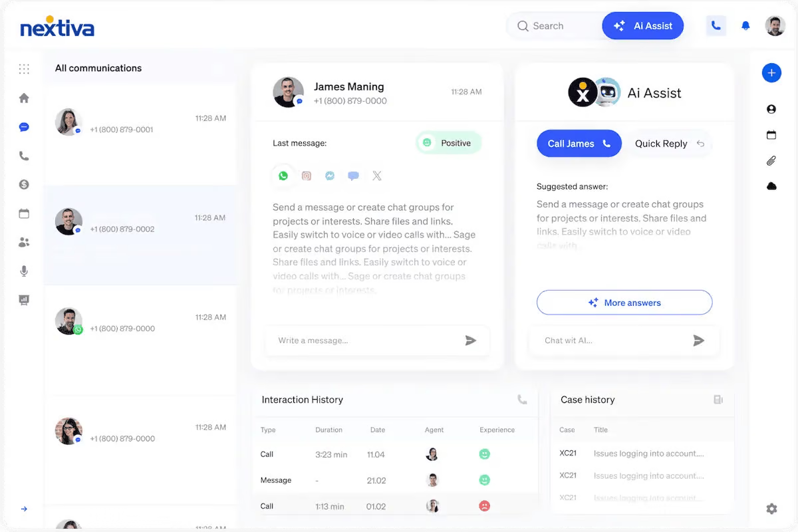Open Ai Assist from top bar

[642, 26]
